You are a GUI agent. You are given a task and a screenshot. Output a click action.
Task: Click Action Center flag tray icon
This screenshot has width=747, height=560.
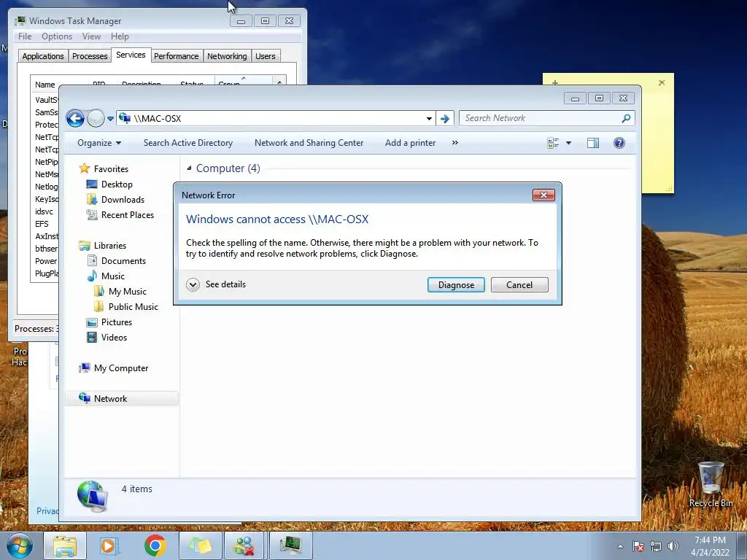(638, 546)
